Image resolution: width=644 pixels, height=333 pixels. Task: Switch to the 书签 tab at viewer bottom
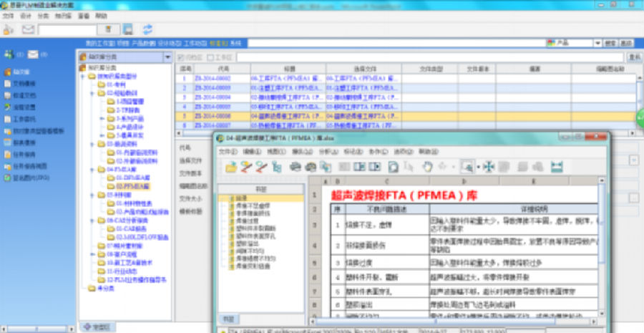click(228, 319)
